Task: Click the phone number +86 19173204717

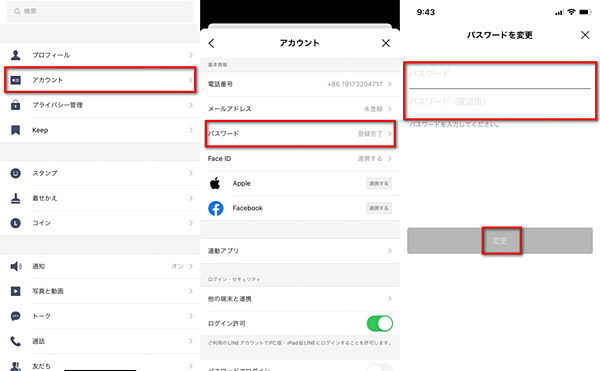Action: (x=355, y=84)
